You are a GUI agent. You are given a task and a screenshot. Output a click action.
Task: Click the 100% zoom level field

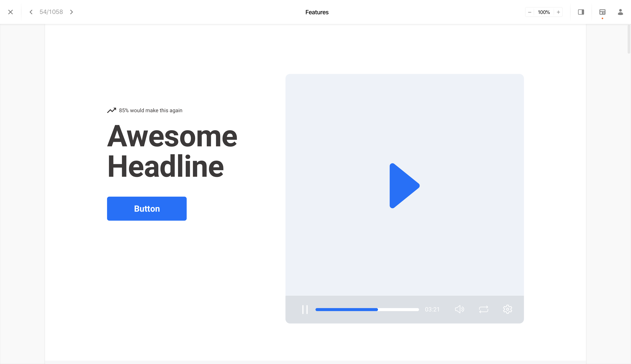point(544,12)
